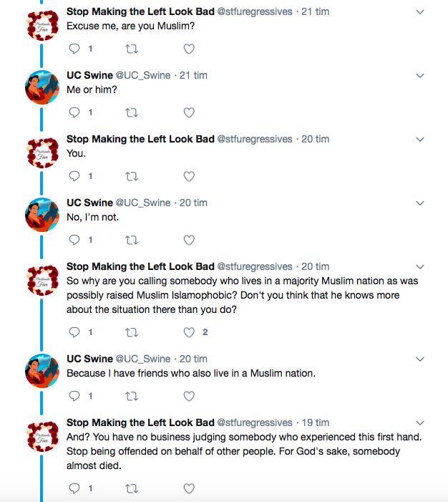
Task: Retweet the "somebody almost died" tweet
Action: (x=132, y=488)
